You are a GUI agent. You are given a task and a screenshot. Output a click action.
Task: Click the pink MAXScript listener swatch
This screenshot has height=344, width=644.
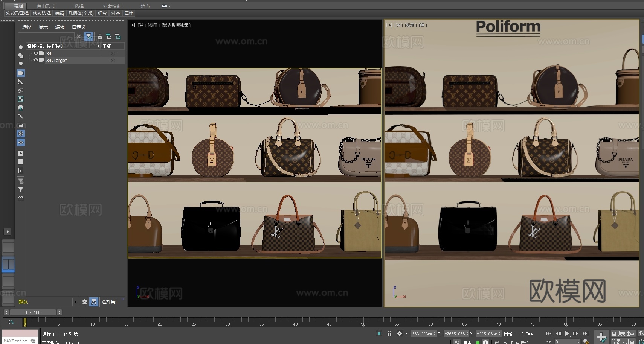coord(20,333)
